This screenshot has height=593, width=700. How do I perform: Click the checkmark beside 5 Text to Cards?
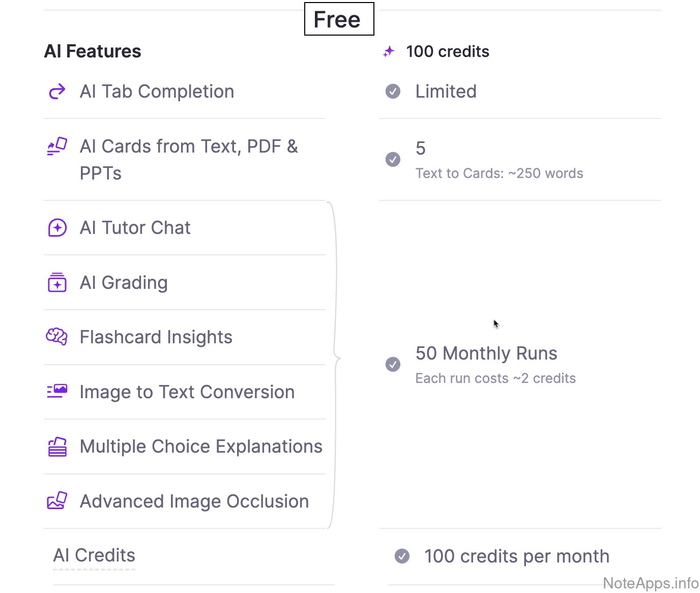click(393, 159)
